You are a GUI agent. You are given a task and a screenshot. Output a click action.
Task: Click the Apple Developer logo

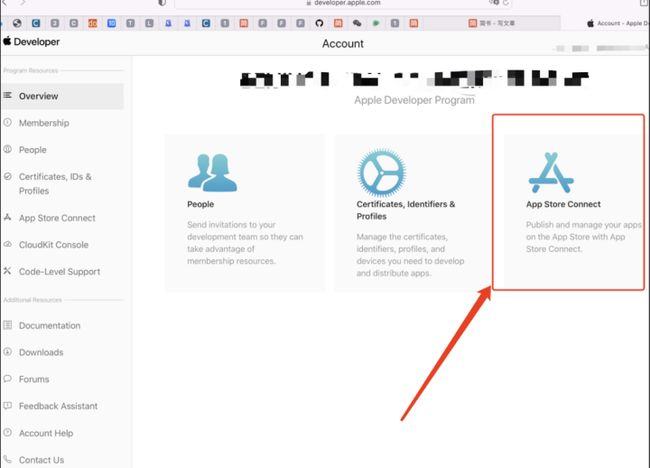pyautogui.click(x=32, y=41)
